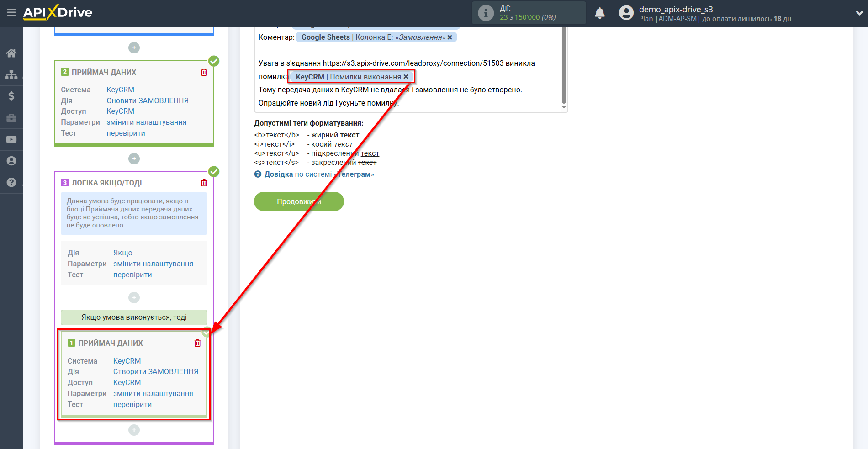The height and width of the screenshot is (449, 868).
Task: Delete the Логіка Якщо/Тоді block
Action: pos(204,183)
